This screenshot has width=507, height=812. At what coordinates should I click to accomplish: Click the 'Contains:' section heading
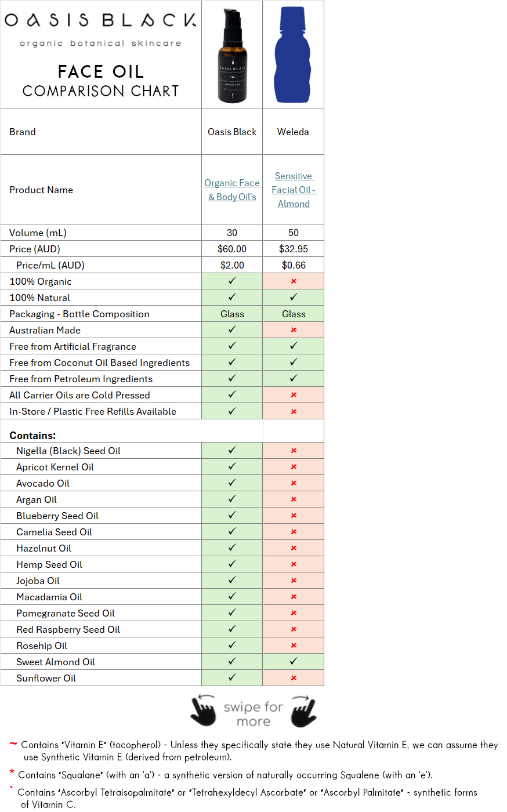coord(32,436)
